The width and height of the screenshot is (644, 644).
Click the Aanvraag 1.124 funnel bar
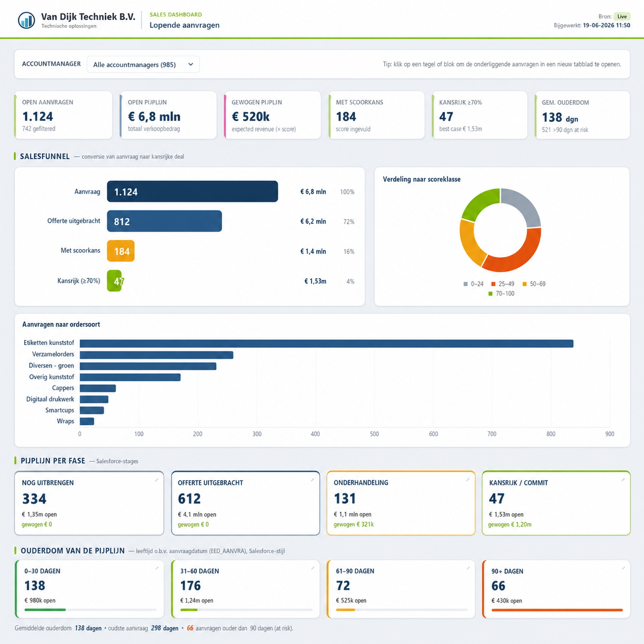point(193,192)
